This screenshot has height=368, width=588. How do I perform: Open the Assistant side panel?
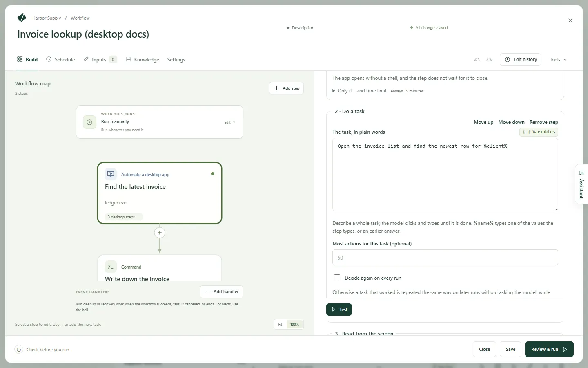581,184
